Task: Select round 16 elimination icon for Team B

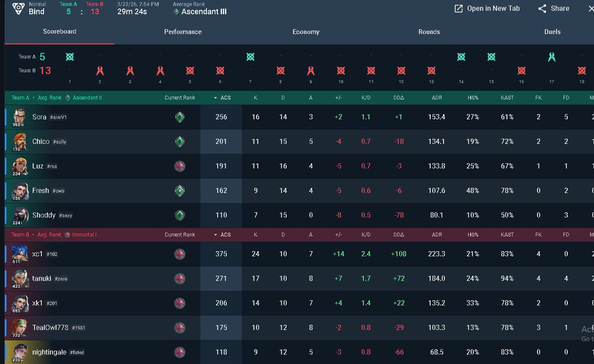Action: 522,71
